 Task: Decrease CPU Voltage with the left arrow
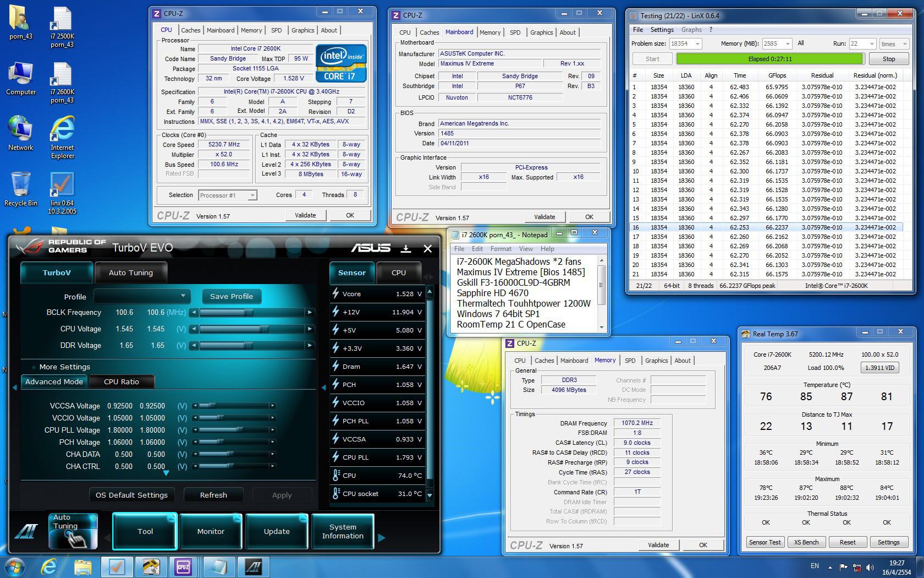point(194,329)
